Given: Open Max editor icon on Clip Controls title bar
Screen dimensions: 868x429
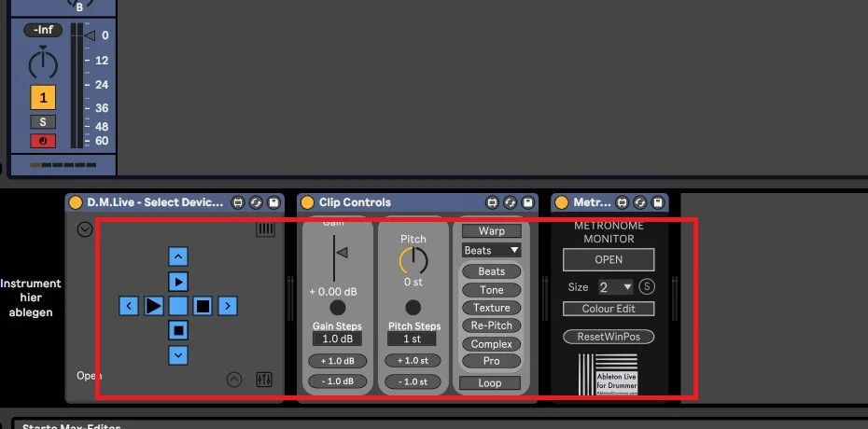Looking at the screenshot, I should click(x=492, y=202).
